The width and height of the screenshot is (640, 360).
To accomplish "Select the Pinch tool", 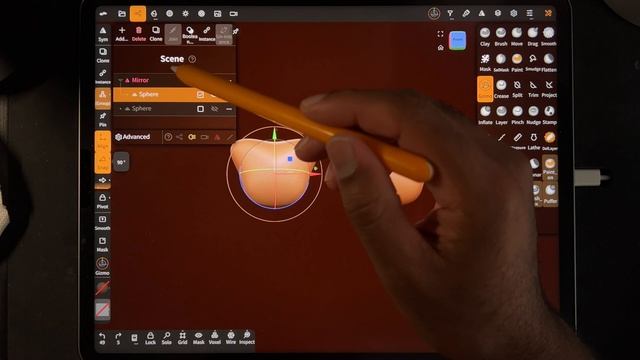I will coord(517,115).
